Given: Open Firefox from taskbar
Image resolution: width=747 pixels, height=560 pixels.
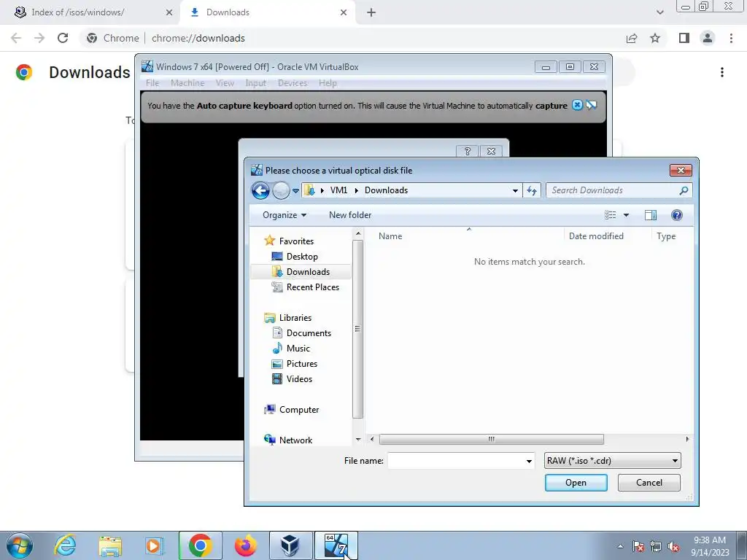Looking at the screenshot, I should point(245,545).
